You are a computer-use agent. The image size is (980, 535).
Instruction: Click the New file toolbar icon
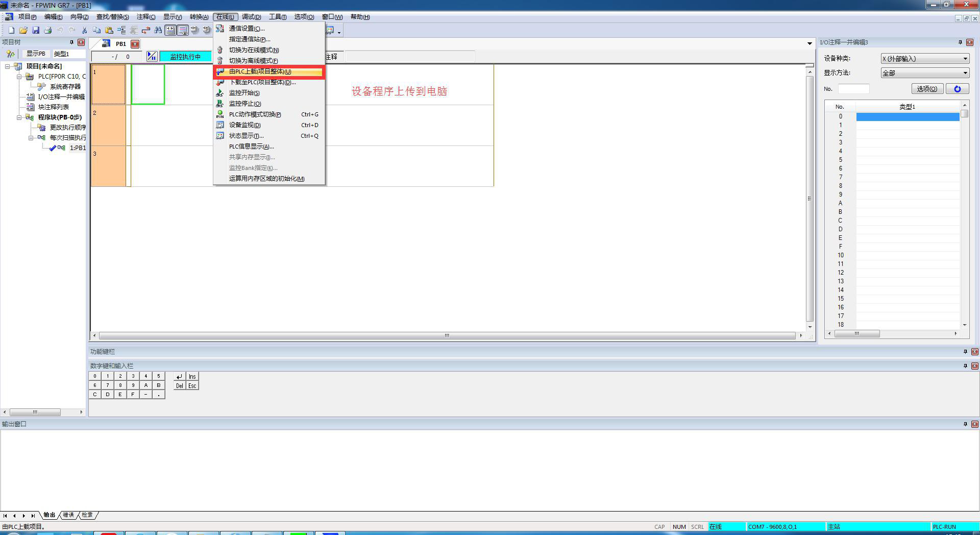click(11, 31)
